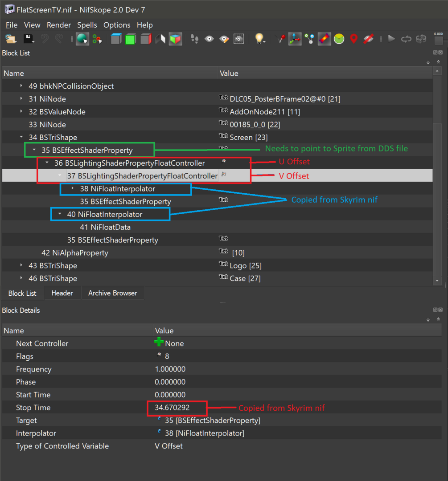Click the Save floppy disk icon
This screenshot has width=448, height=481.
tap(29, 39)
